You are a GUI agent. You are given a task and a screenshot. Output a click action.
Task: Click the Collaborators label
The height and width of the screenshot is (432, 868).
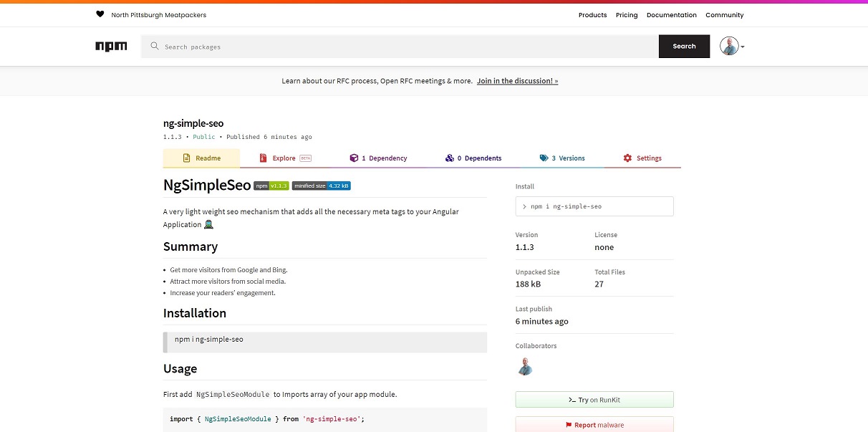pos(536,346)
